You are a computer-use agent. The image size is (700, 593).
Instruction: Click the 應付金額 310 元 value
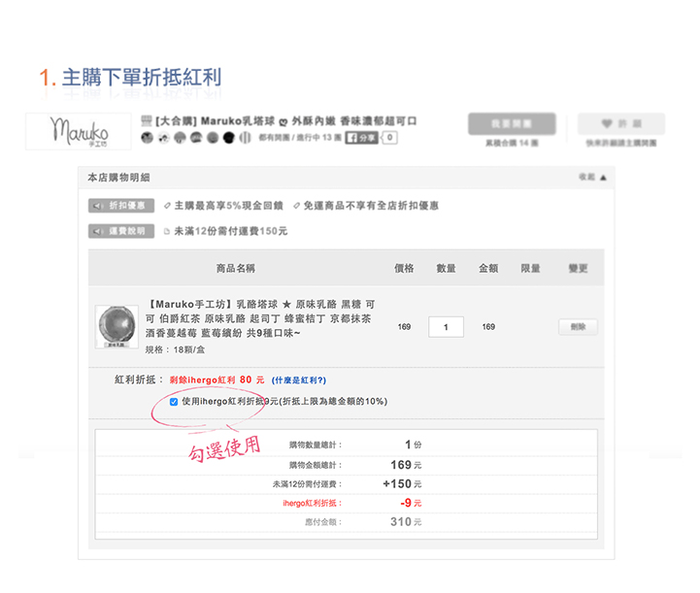coord(406,521)
